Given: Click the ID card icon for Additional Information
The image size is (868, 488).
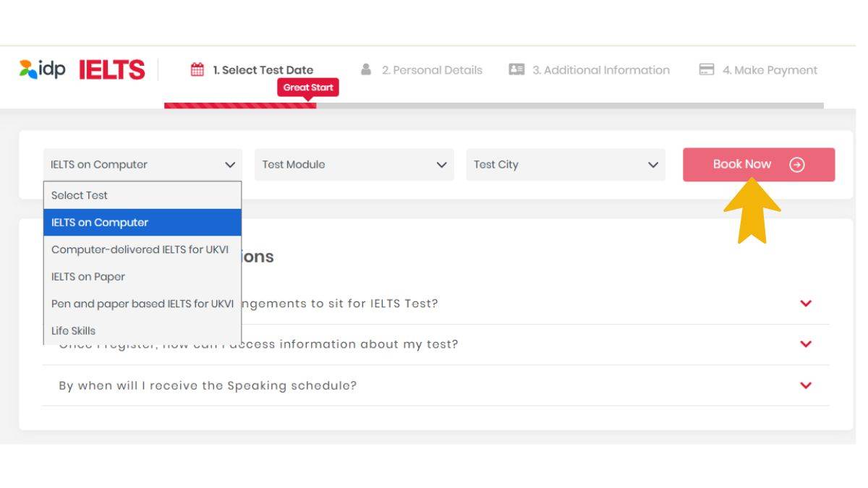Looking at the screenshot, I should click(x=516, y=69).
